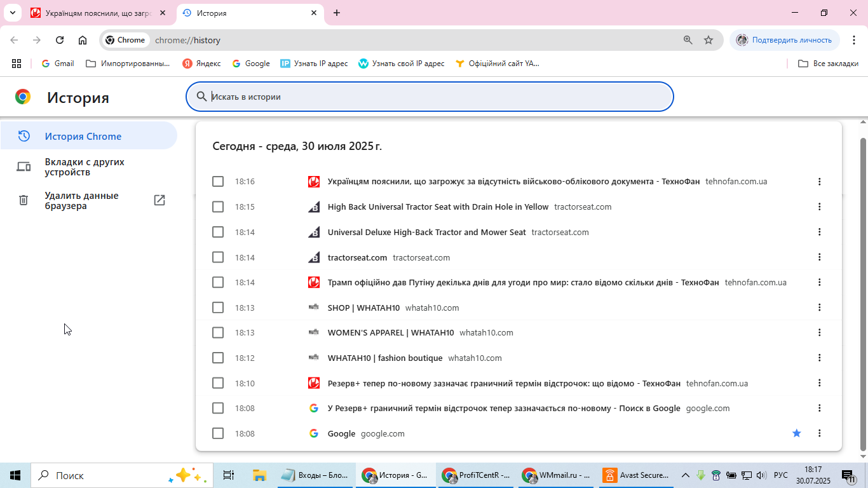The image size is (868, 488).
Task: Open the Резерв+ тепер по-новому history link
Action: click(x=504, y=383)
